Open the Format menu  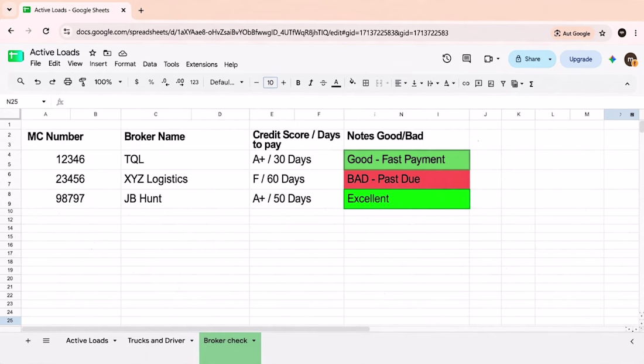click(x=125, y=64)
